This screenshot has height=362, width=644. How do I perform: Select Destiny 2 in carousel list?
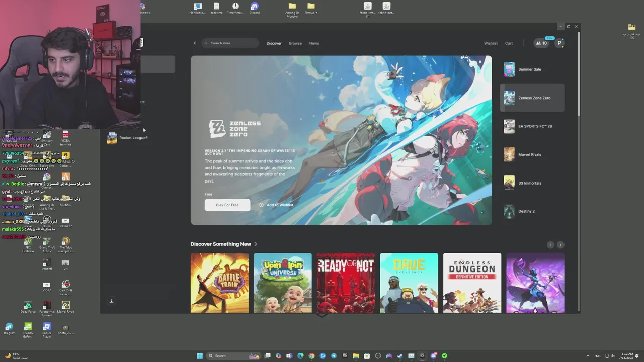click(532, 211)
